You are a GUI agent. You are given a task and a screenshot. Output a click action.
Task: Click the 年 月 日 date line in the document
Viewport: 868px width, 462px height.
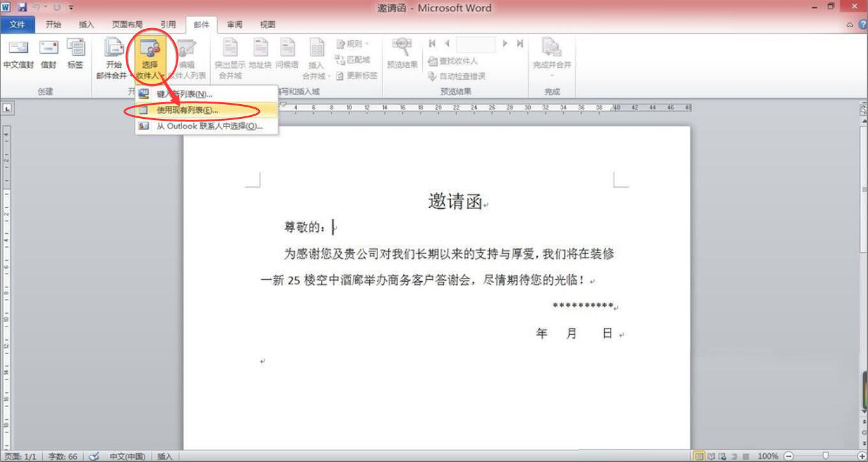pos(574,333)
